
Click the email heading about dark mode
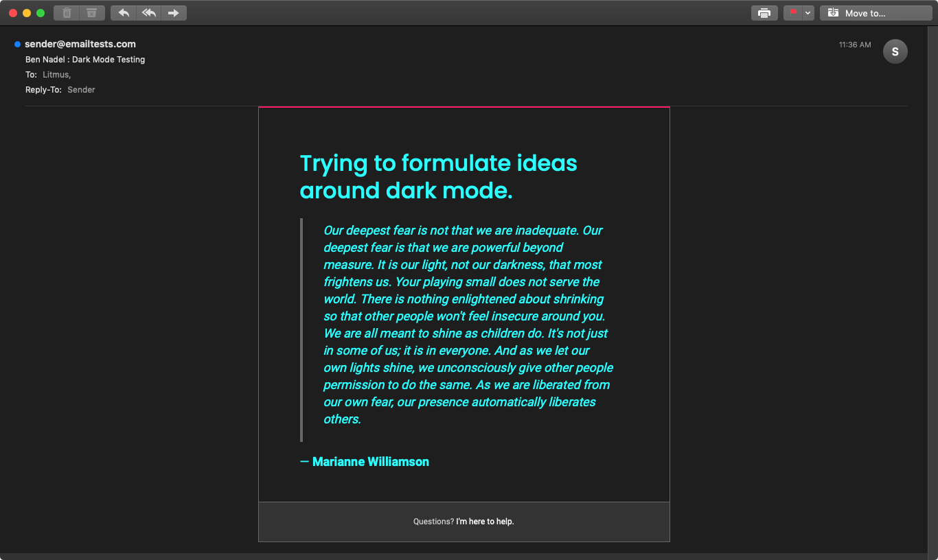tap(438, 176)
